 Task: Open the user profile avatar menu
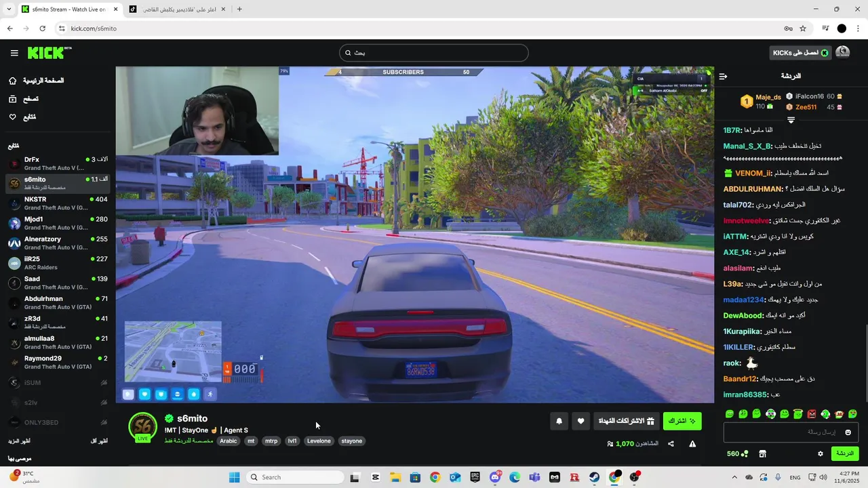(x=843, y=53)
